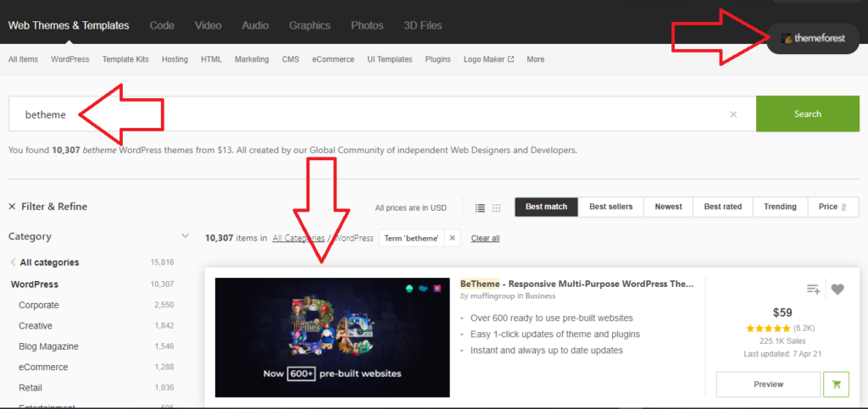Select UI Templates in the sub navigation
This screenshot has width=868, height=409.
click(390, 59)
